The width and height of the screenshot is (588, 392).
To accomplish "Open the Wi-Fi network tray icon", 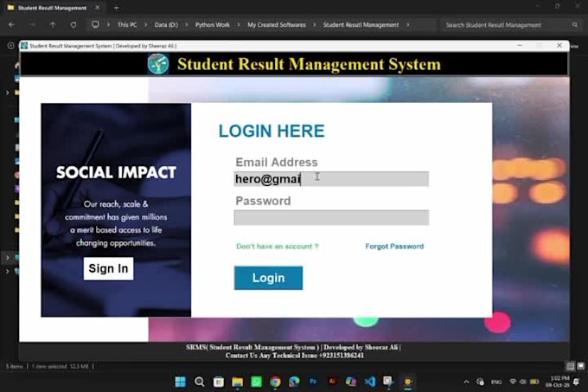I will click(x=513, y=382).
